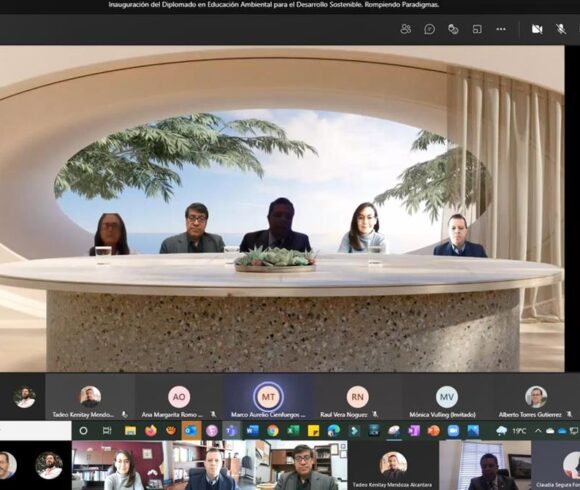Screen dimensions: 580x490
Task: Select the MV avatar of Mónica Vulling
Action: tap(447, 397)
